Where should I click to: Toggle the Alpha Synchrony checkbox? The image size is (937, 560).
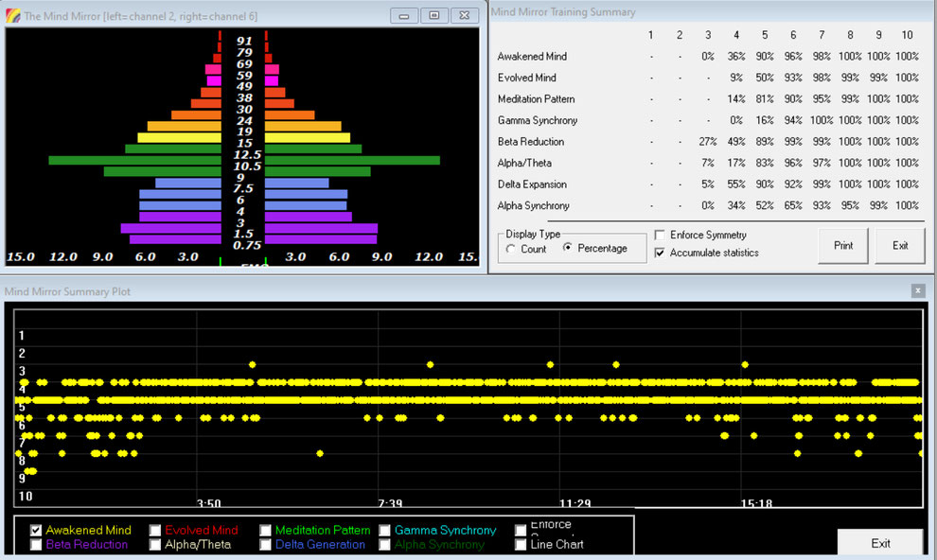click(385, 545)
